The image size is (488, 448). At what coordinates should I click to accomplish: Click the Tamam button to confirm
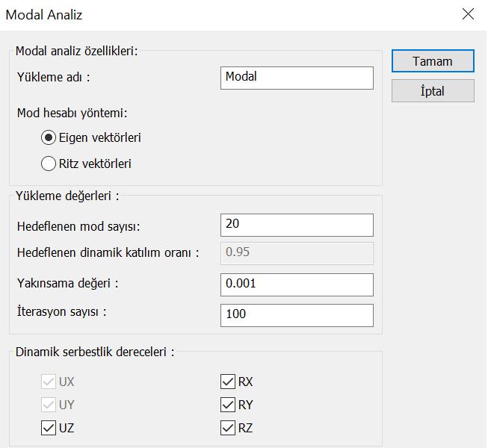[433, 61]
